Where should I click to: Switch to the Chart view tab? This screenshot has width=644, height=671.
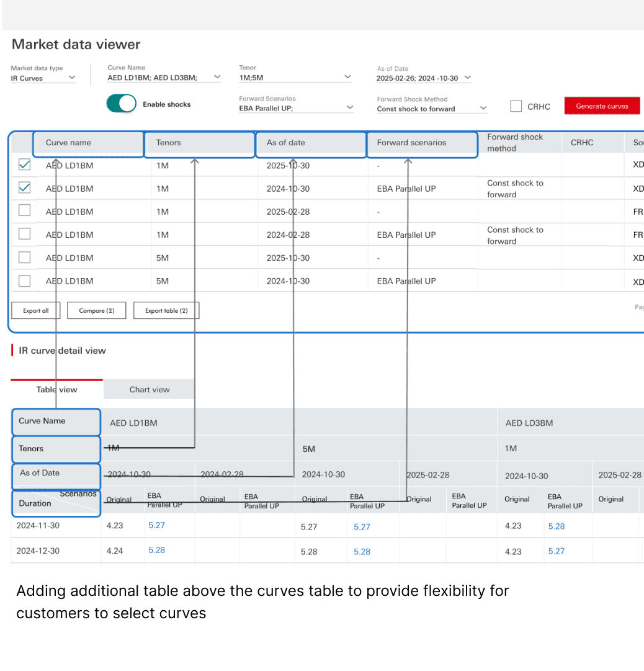[x=150, y=389]
